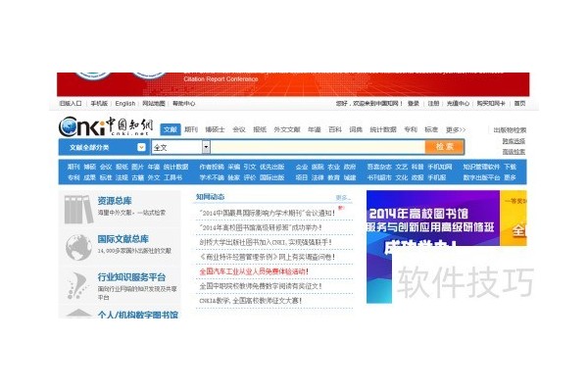This screenshot has height=392, width=588.
Task: Open red news 全国汽车工业从业人员免费体验活动
Action: tap(254, 271)
